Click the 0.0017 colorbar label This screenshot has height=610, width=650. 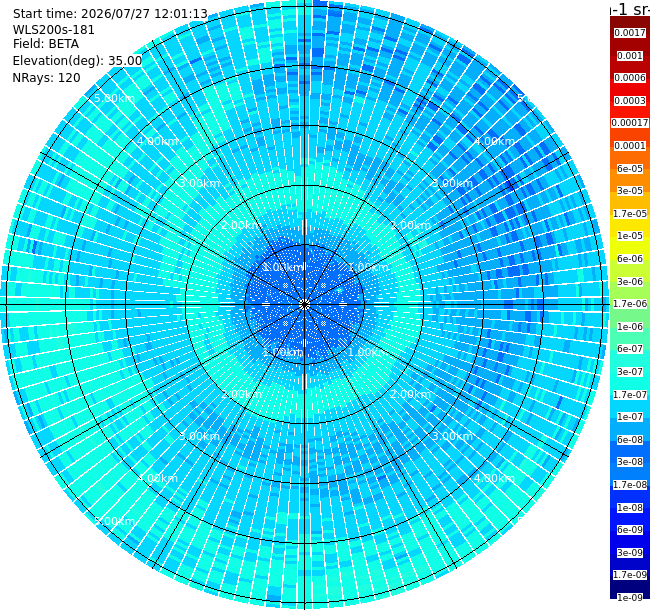(630, 33)
